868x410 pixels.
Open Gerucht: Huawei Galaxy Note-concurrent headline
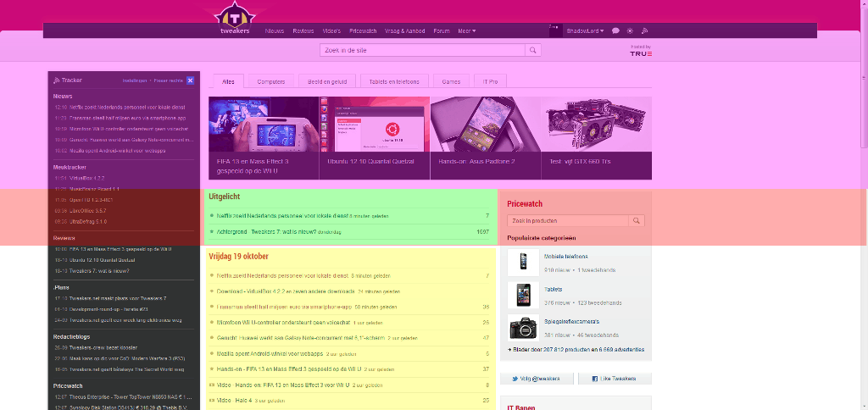click(x=301, y=337)
